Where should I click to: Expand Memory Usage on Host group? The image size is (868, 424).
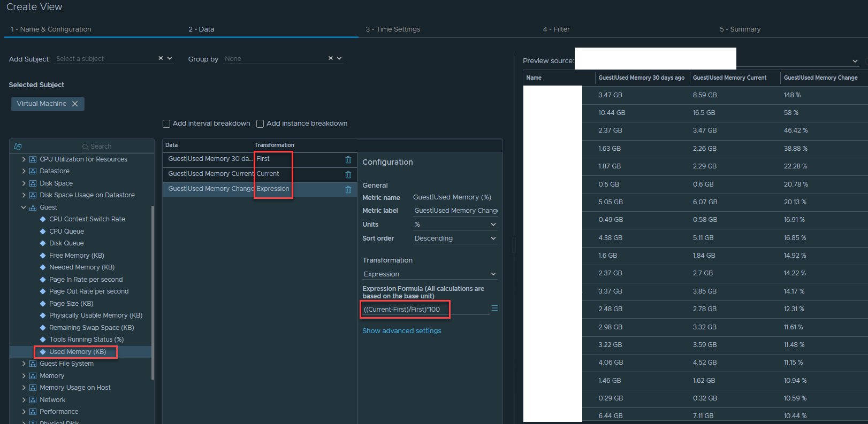click(x=24, y=388)
